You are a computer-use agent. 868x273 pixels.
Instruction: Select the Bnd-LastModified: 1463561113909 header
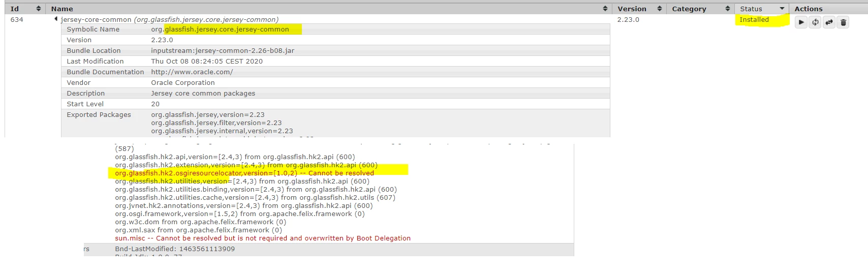[x=175, y=249]
